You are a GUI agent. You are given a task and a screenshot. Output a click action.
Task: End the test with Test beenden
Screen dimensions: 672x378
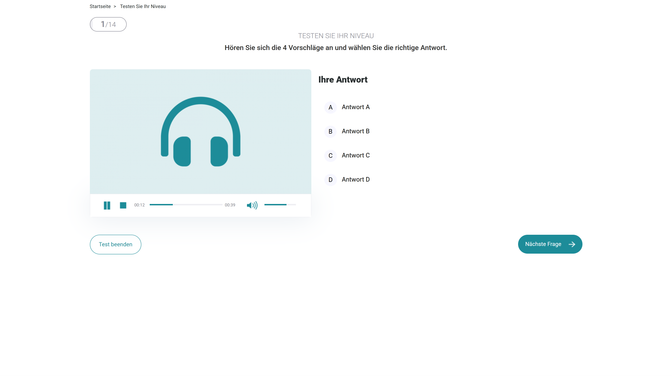click(x=115, y=244)
